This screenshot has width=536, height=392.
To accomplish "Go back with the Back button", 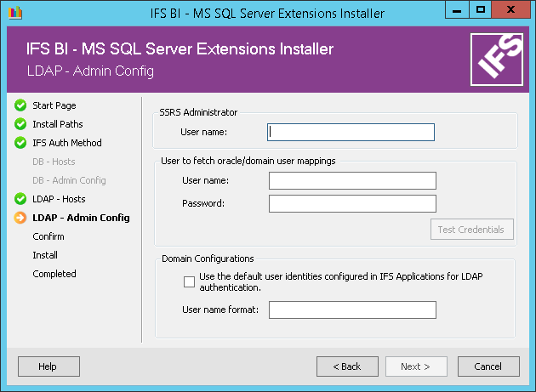I will coord(347,366).
